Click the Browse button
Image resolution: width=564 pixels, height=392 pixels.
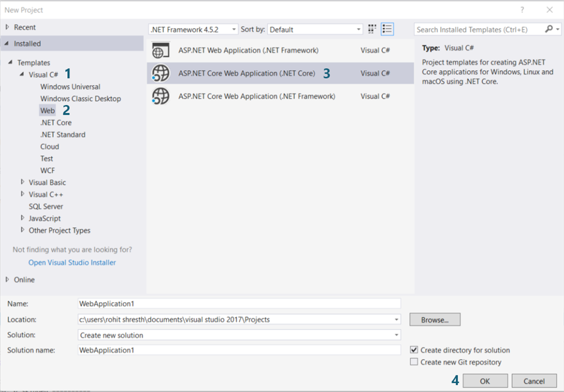coord(435,319)
